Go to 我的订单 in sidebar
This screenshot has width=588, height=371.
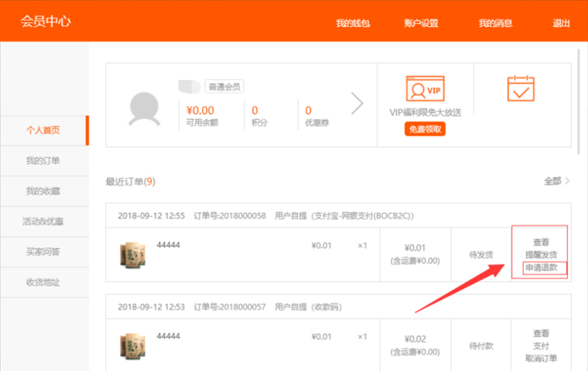(x=43, y=160)
